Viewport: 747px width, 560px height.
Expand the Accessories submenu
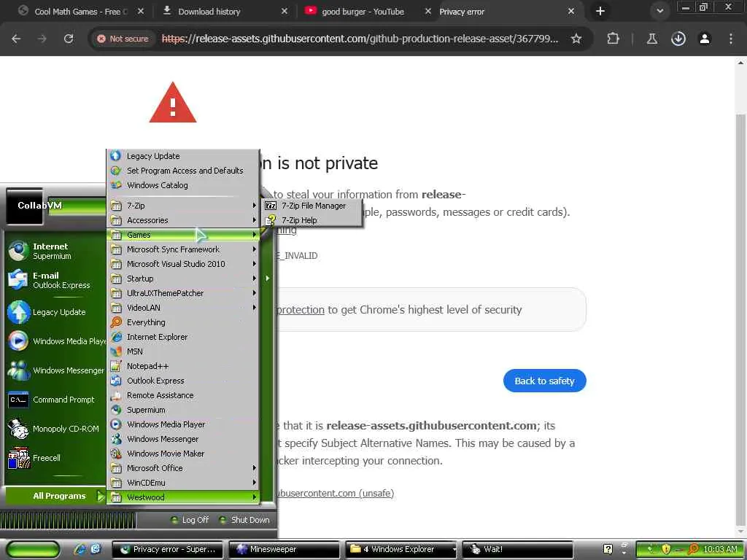pyautogui.click(x=183, y=220)
